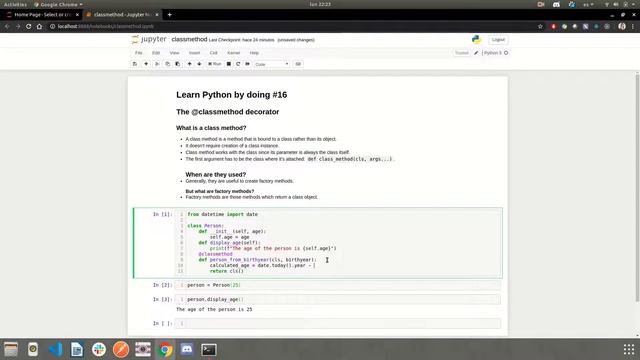The width and height of the screenshot is (640, 360).
Task: Insert a cell below with the plus icon
Action: pyautogui.click(x=146, y=64)
